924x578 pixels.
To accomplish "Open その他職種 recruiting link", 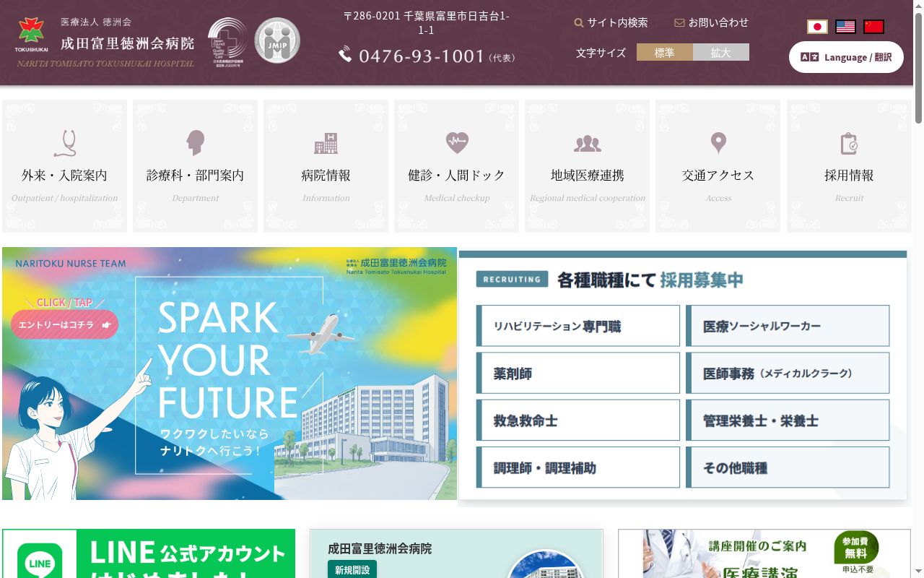I will (x=788, y=467).
